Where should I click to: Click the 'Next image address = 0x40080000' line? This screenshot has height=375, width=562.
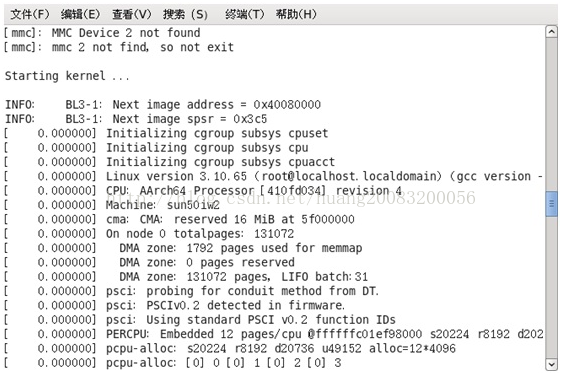tap(163, 105)
